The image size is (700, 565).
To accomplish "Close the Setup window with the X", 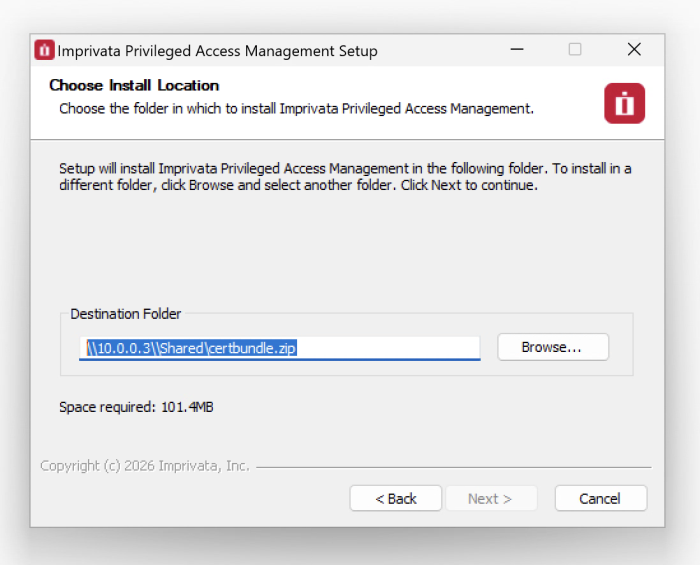I will point(634,50).
